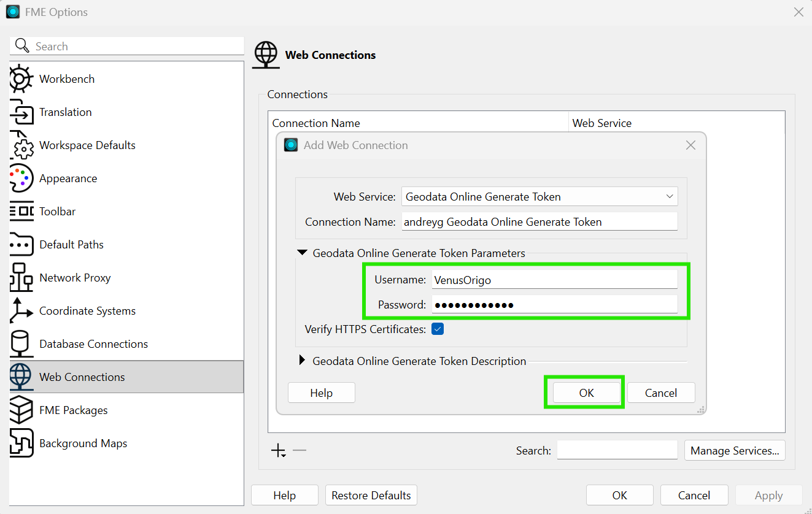Click the FME logo in Add Web Connection title
The height and width of the screenshot is (514, 812).
[x=291, y=145]
